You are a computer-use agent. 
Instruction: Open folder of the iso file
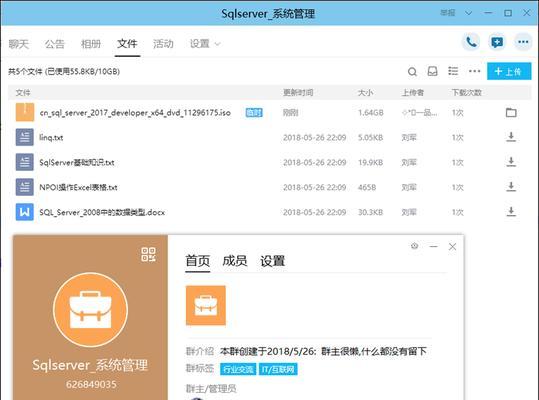[x=511, y=112]
